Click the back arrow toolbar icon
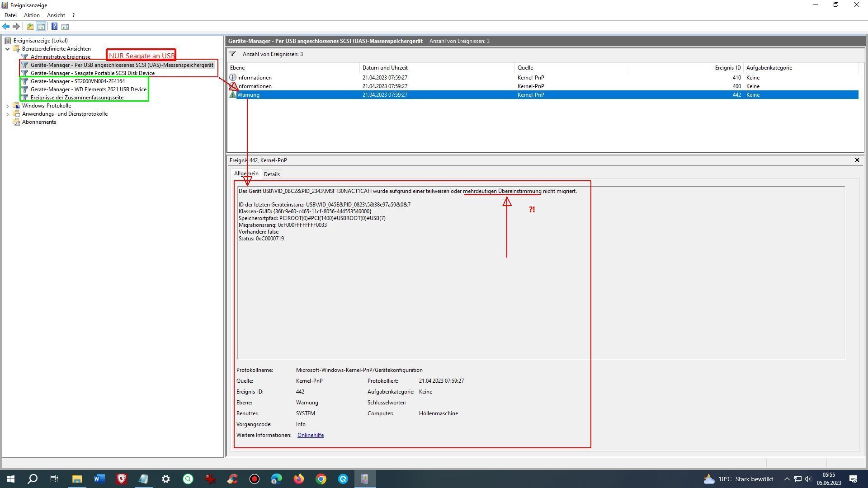 [x=6, y=27]
